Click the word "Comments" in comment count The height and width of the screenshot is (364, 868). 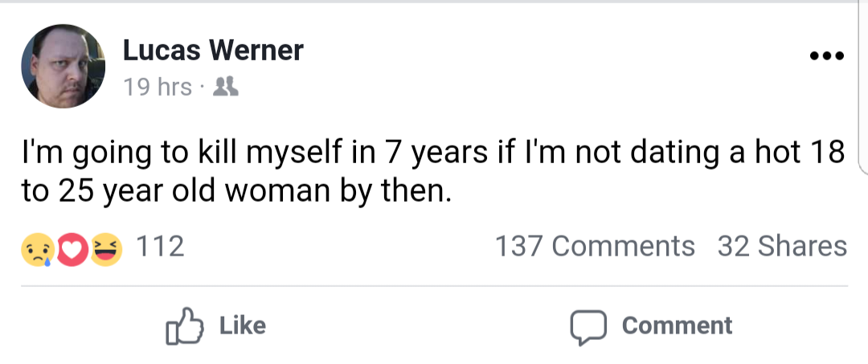624,247
